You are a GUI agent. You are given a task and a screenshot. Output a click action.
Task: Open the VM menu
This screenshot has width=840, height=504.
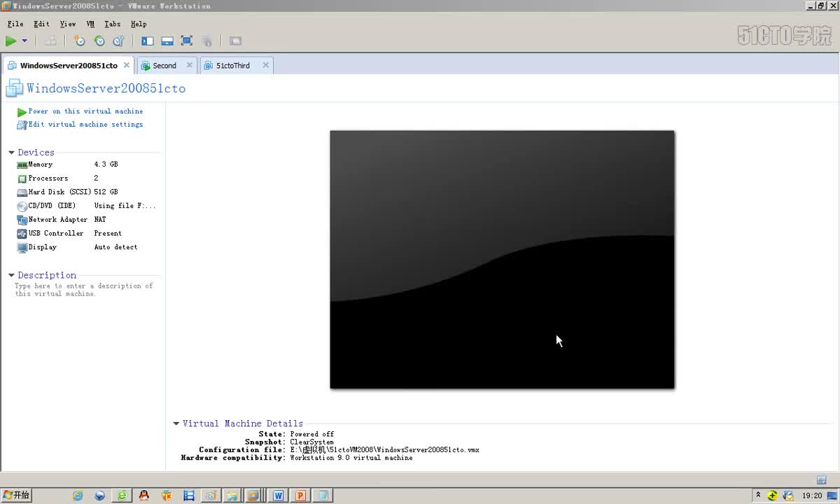point(90,24)
